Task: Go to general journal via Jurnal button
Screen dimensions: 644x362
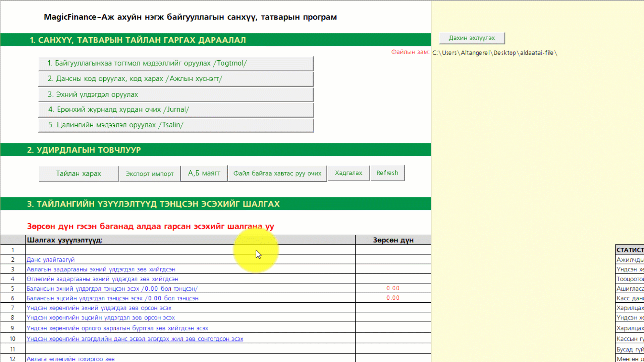Action: pos(176,110)
